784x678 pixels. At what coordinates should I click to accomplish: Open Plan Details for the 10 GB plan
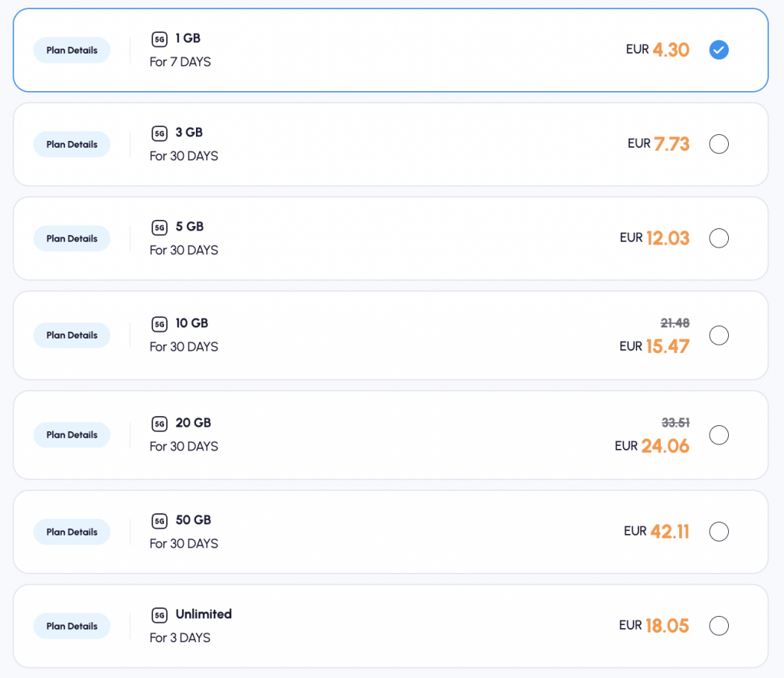tap(72, 336)
